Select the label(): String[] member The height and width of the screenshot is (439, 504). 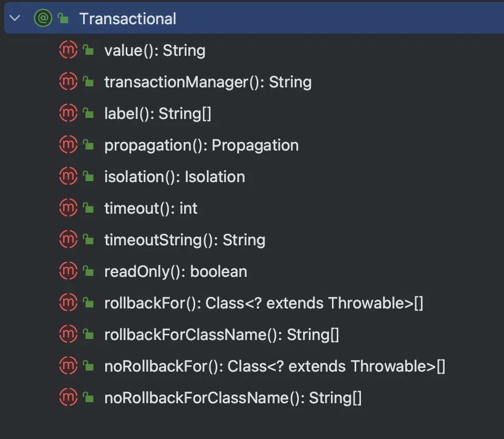[158, 114]
